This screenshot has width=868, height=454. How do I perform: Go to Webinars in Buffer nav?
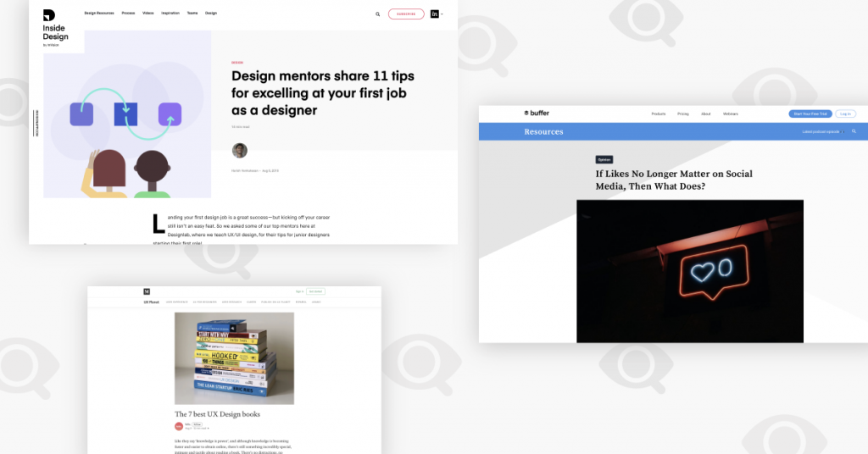tap(730, 113)
